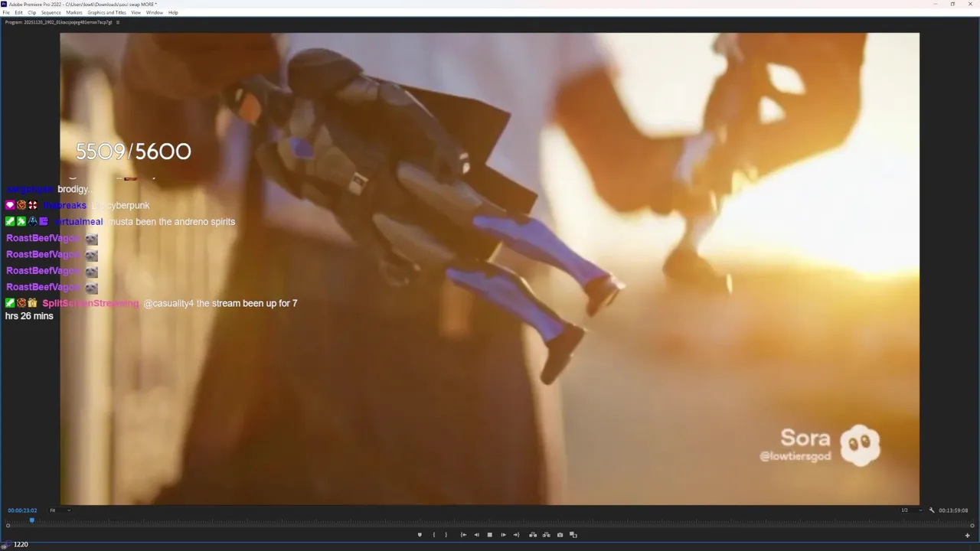The width and height of the screenshot is (980, 551).
Task: Click the Mark In button
Action: point(434,535)
